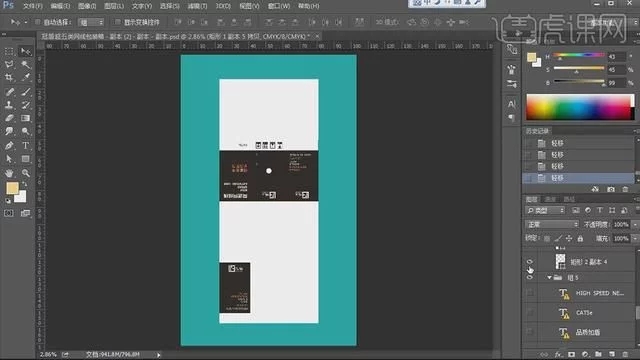This screenshot has width=640, height=360.
Task: Toggle Quick Mask mode
Action: pos(9,213)
